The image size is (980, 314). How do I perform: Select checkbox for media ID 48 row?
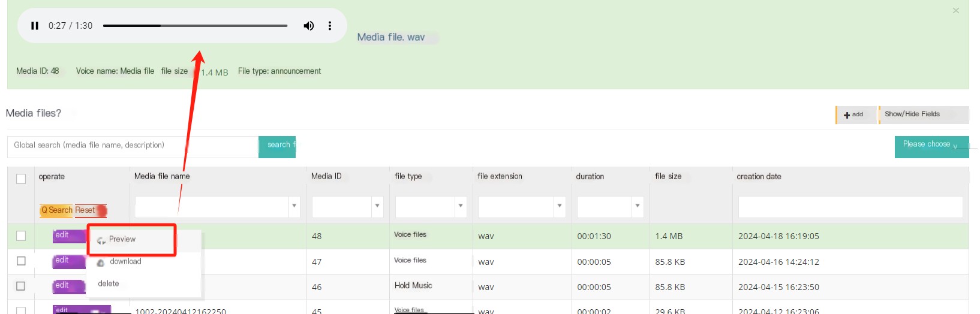pos(21,236)
